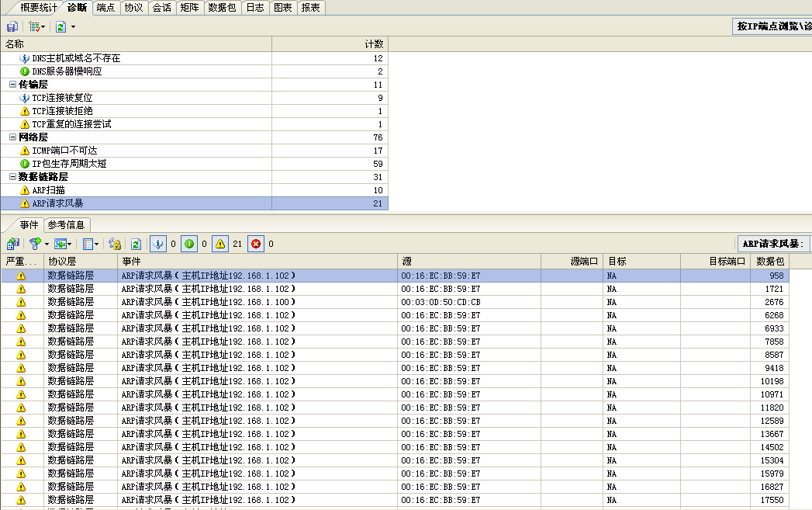
Task: Collapse the 数据链路层 tree group
Action: [x=12, y=177]
